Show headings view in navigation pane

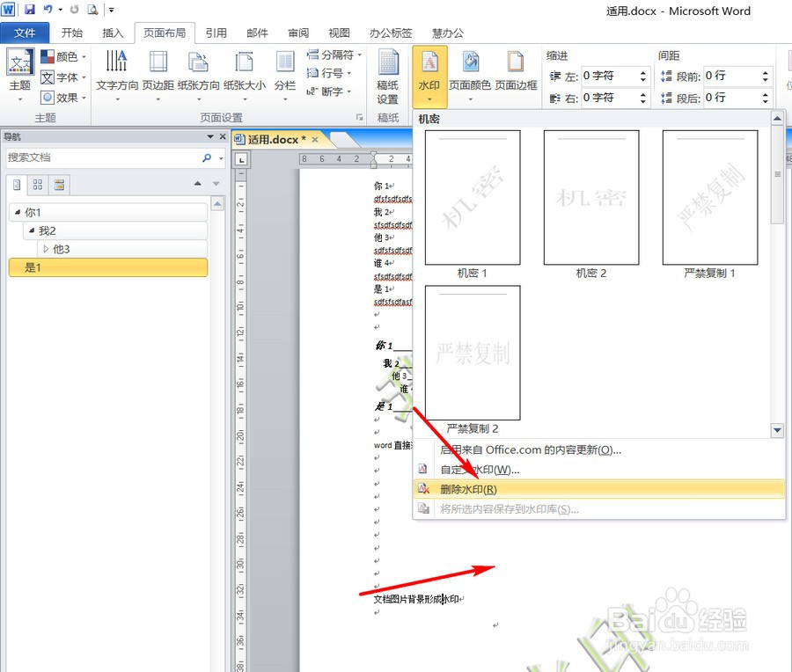tap(17, 185)
